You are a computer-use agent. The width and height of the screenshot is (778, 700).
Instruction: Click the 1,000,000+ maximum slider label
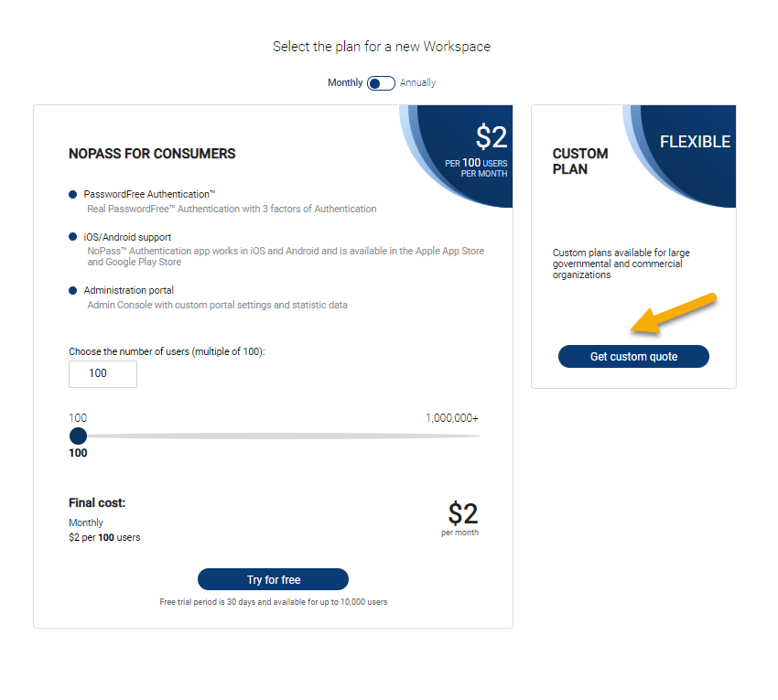[451, 418]
